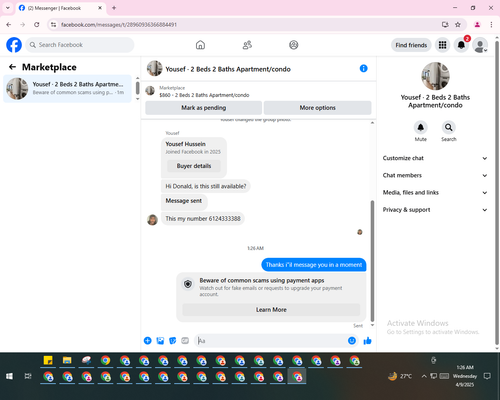
Task: Open the Windows Start menu
Action: click(x=9, y=376)
